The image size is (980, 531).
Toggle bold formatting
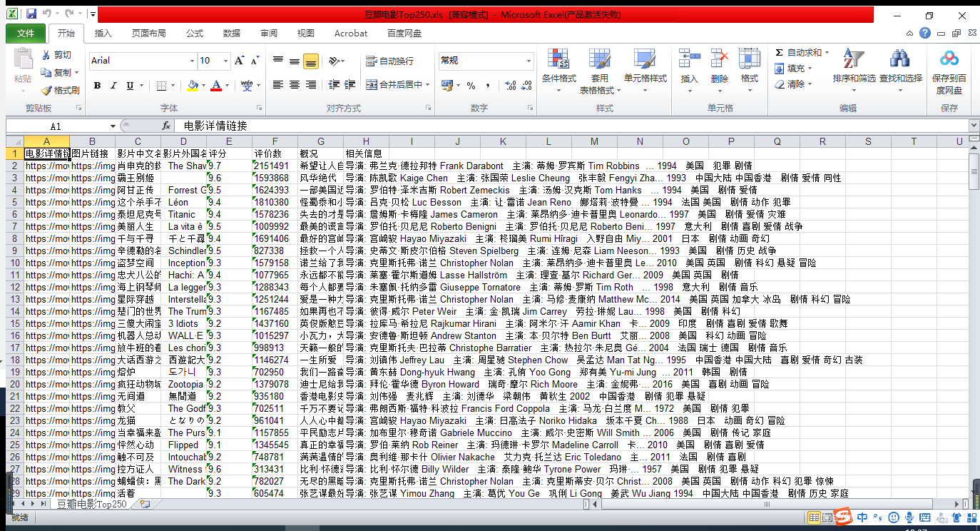coord(97,86)
